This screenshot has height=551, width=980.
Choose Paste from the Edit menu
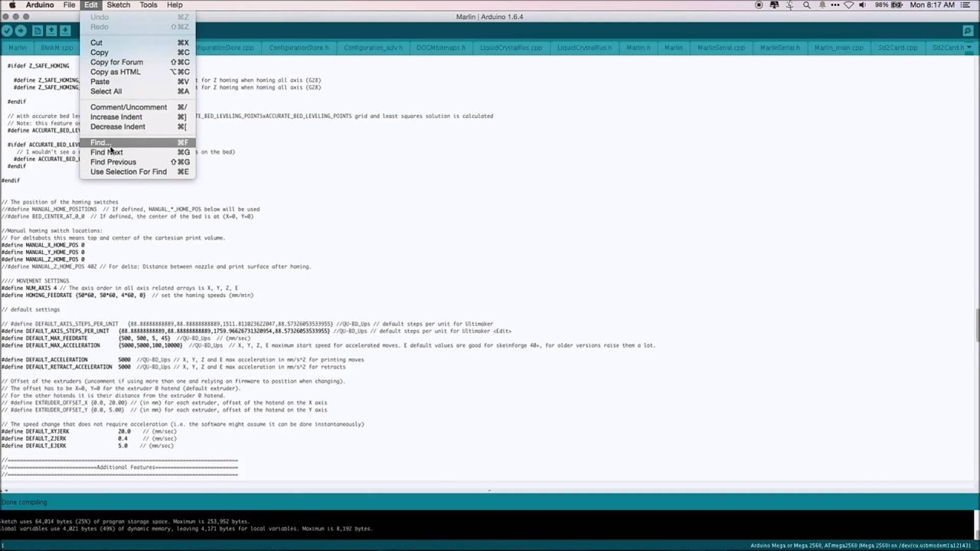click(x=138, y=81)
